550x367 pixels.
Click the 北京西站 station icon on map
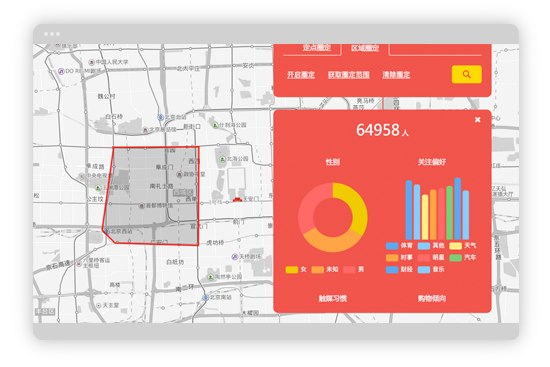point(107,231)
